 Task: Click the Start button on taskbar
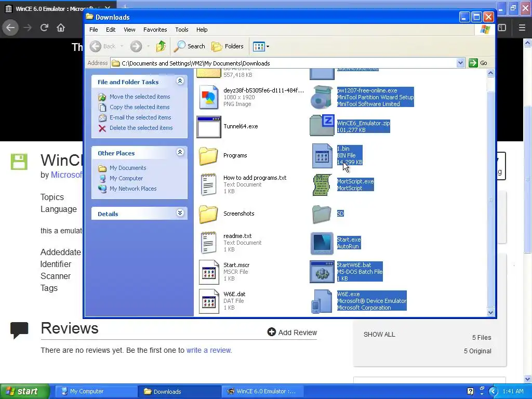click(x=24, y=391)
